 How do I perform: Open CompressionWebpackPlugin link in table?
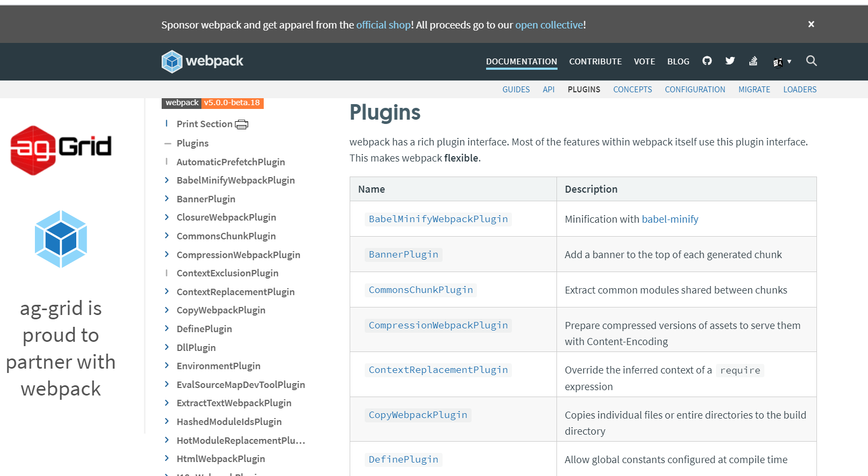pyautogui.click(x=438, y=325)
